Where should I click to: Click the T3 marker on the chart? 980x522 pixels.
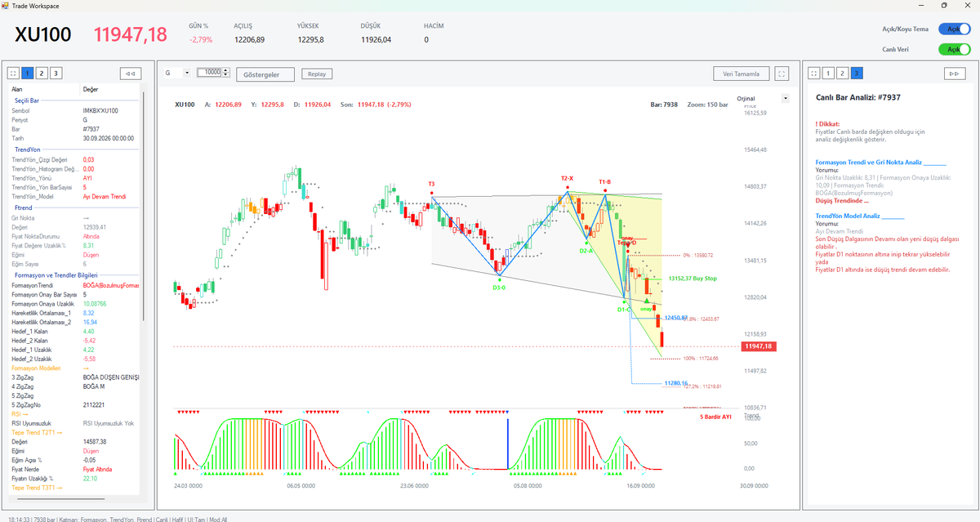[431, 184]
